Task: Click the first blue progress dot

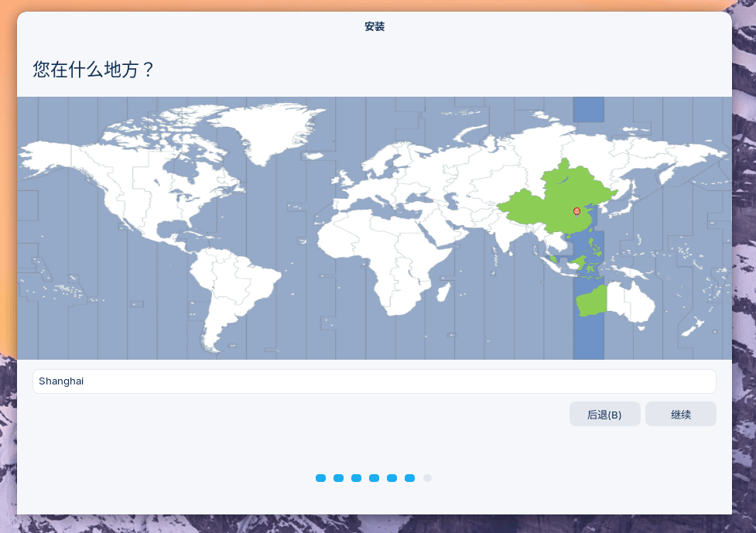Action: (320, 478)
